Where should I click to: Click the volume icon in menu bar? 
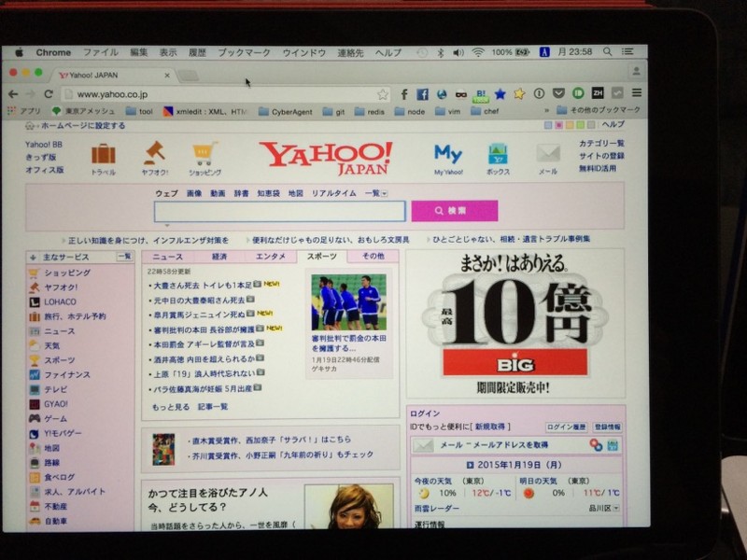point(458,52)
